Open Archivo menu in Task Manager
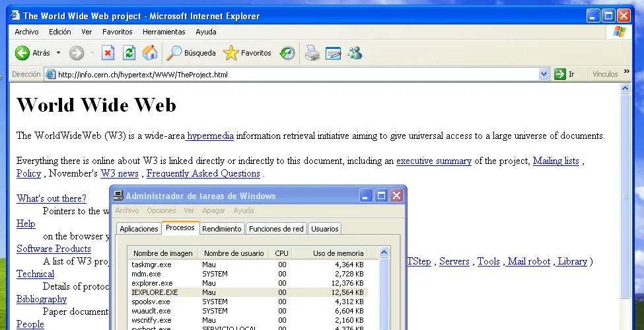Viewport: 644px width, 330px height. (x=127, y=210)
